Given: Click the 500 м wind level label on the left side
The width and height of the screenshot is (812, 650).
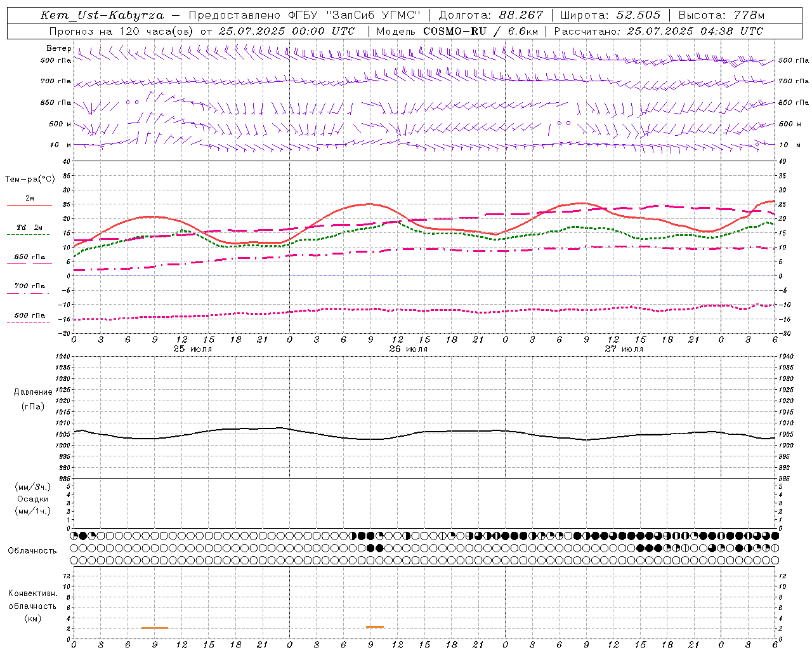Looking at the screenshot, I should pos(61,124).
